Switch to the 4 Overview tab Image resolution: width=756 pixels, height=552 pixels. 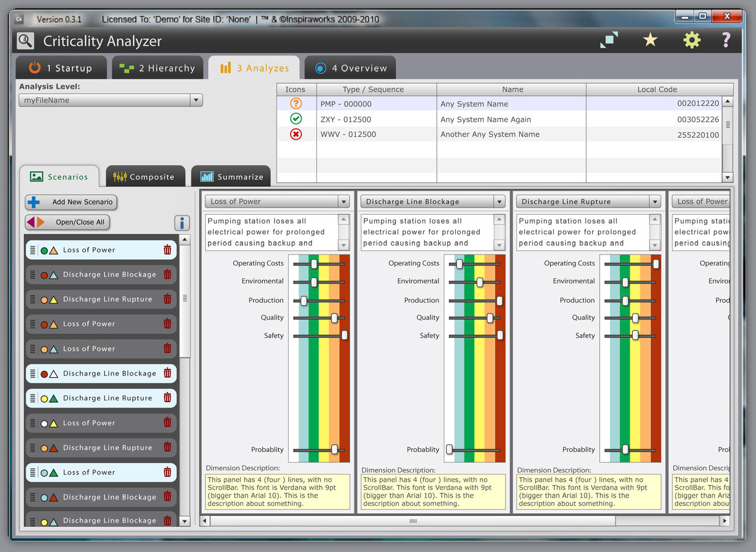350,68
